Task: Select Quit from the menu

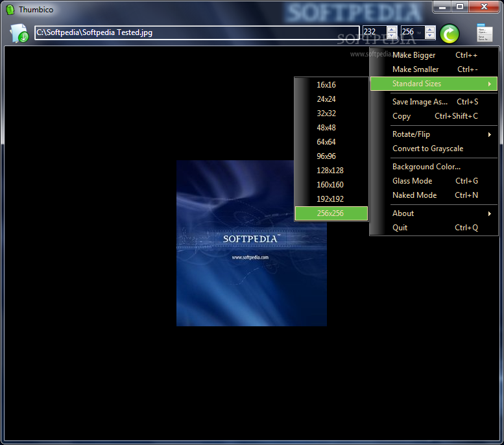Action: (x=434, y=227)
